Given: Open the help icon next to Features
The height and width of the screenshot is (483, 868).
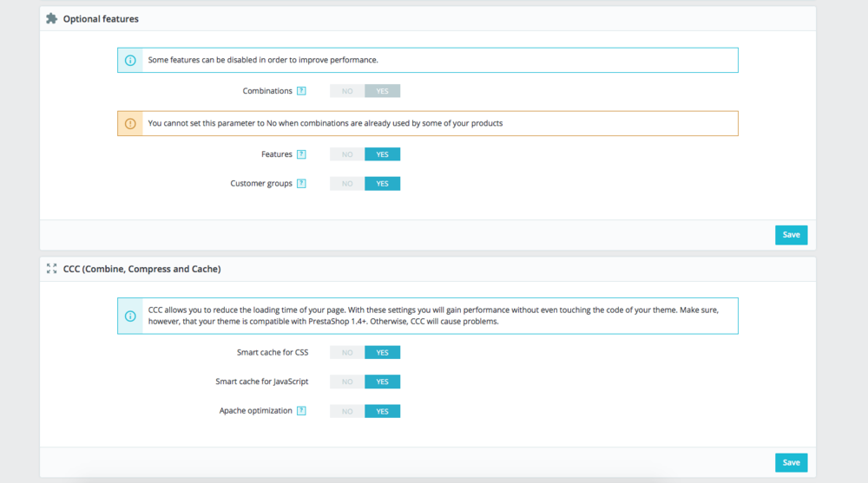Looking at the screenshot, I should pos(301,154).
